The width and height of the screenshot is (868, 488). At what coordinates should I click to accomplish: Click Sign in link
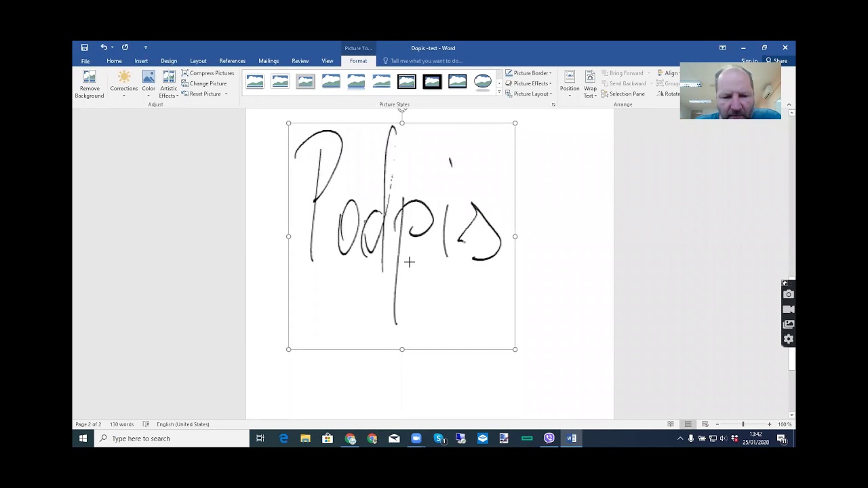coord(749,61)
